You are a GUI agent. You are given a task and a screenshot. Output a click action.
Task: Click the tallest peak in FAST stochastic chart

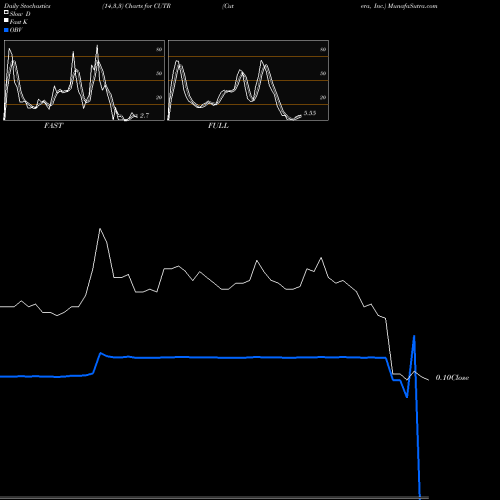pos(97,46)
